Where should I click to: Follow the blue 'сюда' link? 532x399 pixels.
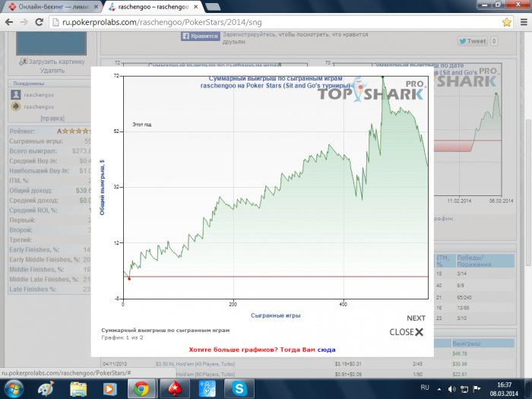(326, 350)
